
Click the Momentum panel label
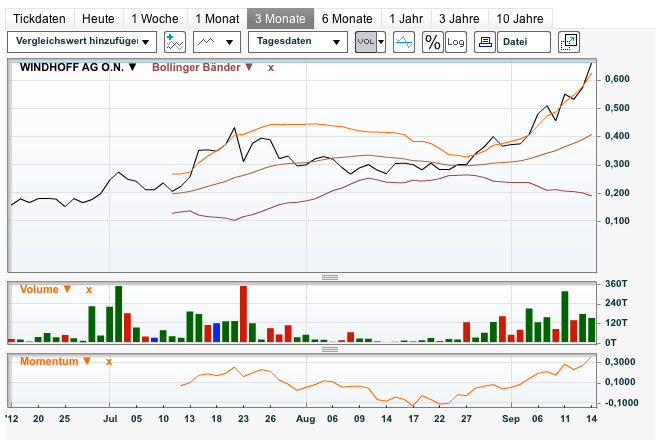(x=49, y=361)
